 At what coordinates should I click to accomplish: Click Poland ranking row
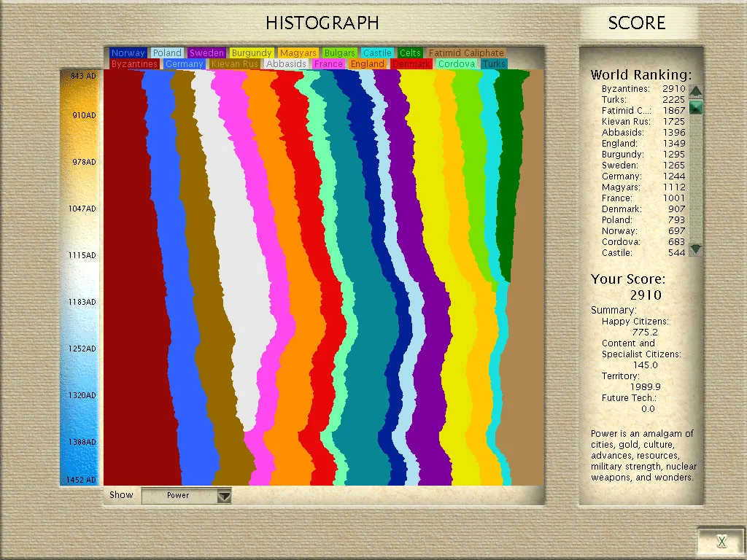[643, 220]
